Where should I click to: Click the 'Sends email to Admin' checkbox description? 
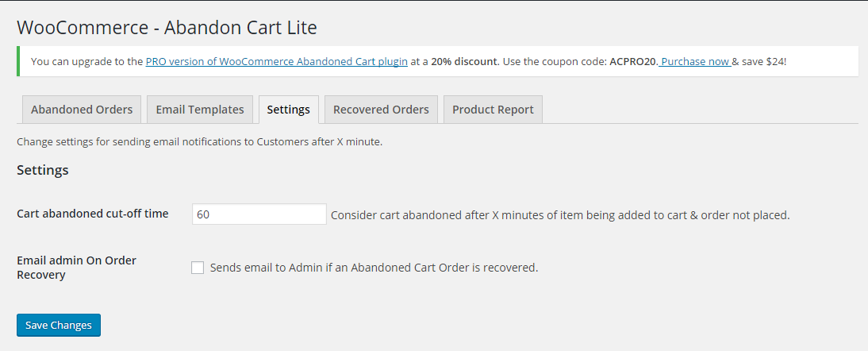[x=374, y=268]
